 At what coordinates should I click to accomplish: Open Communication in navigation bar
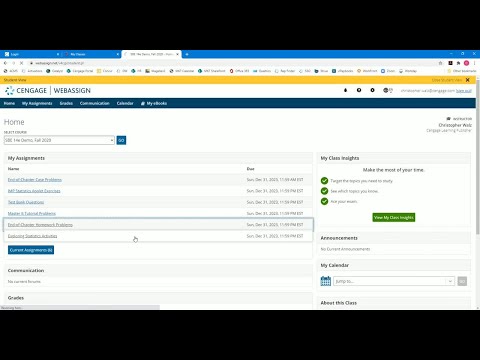(95, 103)
